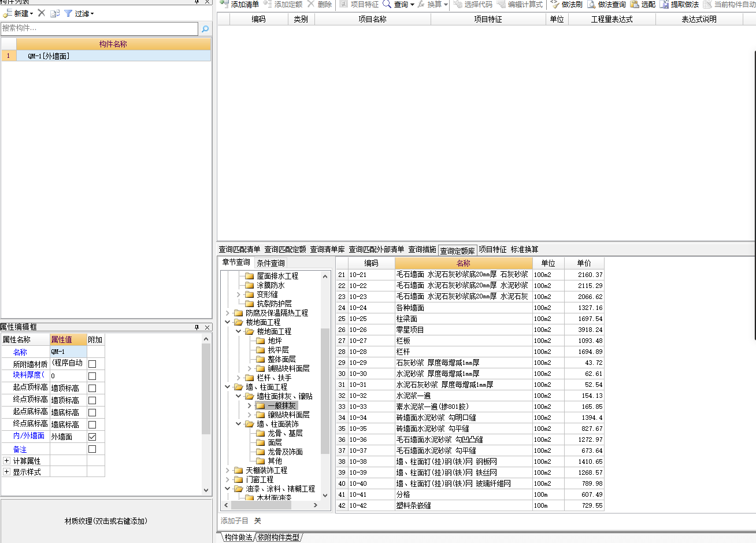Switch to 查询措施 tab
This screenshot has height=543, width=756.
pyautogui.click(x=422, y=250)
